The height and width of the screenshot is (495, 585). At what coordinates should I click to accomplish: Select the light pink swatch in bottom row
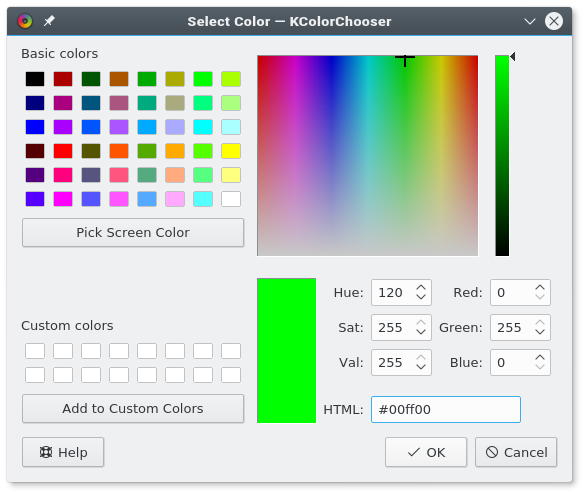[175, 199]
